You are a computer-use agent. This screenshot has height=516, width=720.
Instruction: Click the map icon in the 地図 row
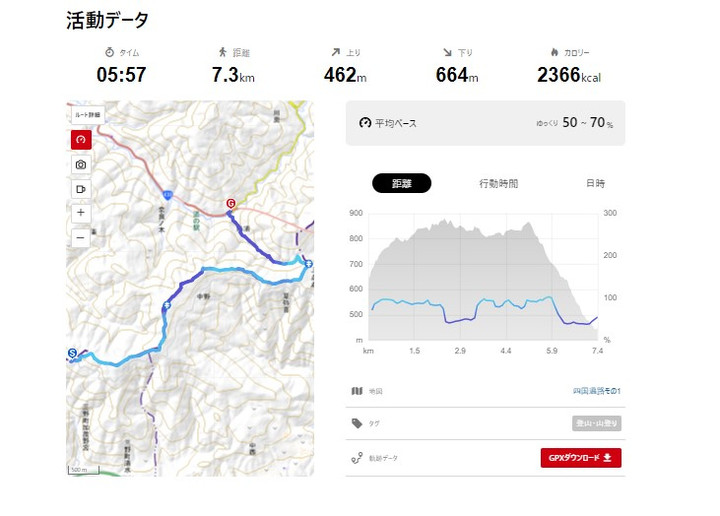pos(357,391)
